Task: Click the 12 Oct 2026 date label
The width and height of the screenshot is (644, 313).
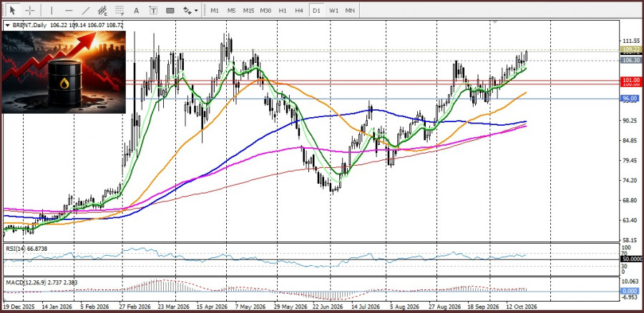Action: pos(521,307)
